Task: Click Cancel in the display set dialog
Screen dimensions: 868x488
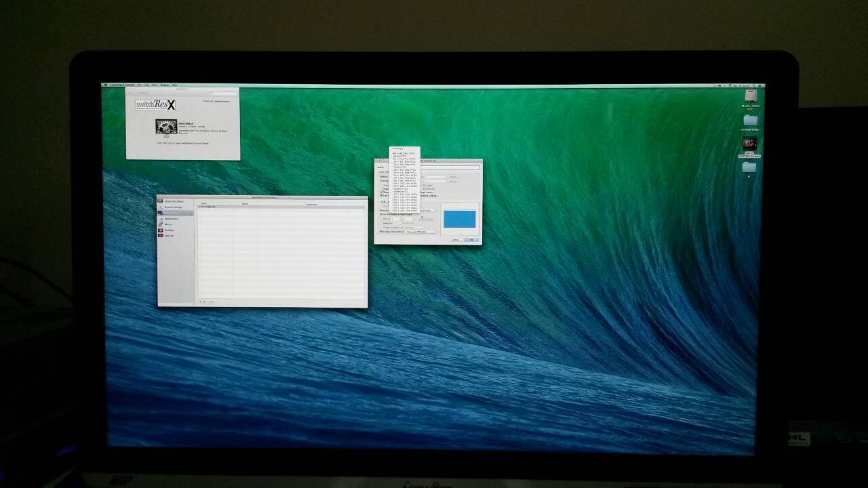Action: [456, 239]
